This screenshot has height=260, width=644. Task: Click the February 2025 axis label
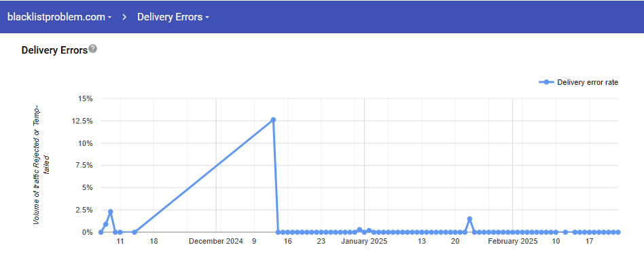coord(513,242)
